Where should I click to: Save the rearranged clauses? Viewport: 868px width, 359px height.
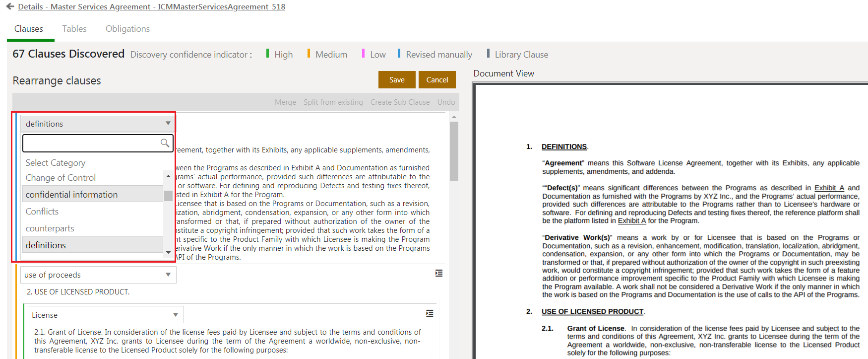pos(397,80)
